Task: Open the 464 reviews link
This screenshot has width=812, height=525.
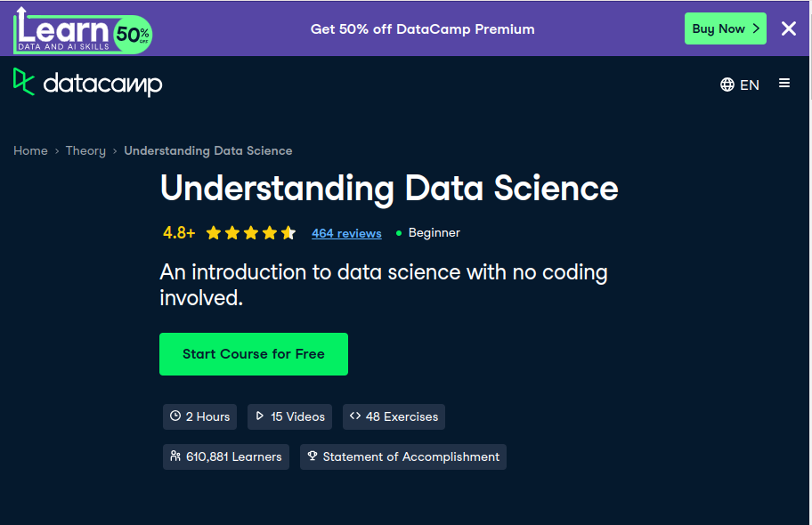Action: pos(346,233)
